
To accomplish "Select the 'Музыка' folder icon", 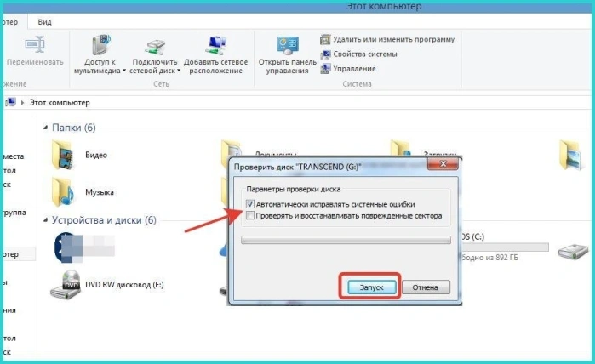I will (x=63, y=192).
